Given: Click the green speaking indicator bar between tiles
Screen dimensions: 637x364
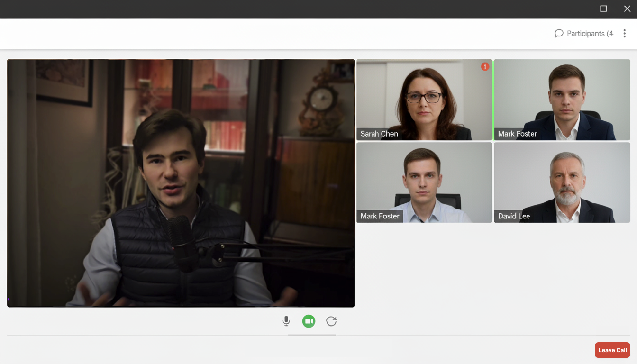Looking at the screenshot, I should [493, 100].
